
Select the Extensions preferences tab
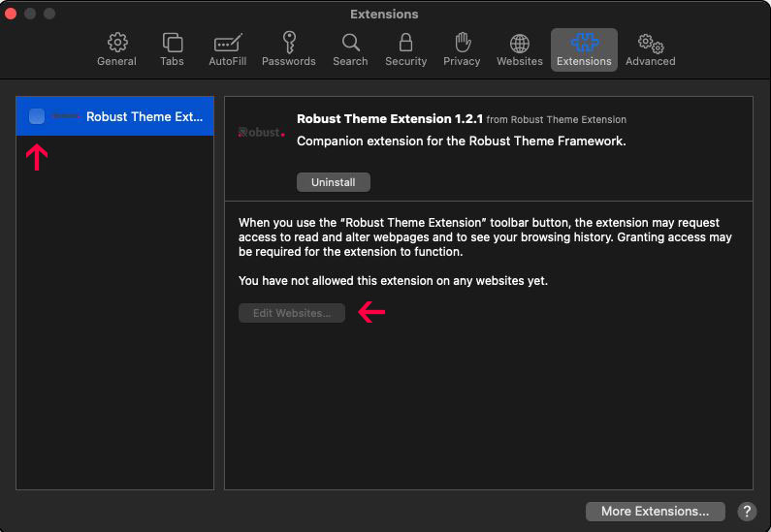pos(584,49)
